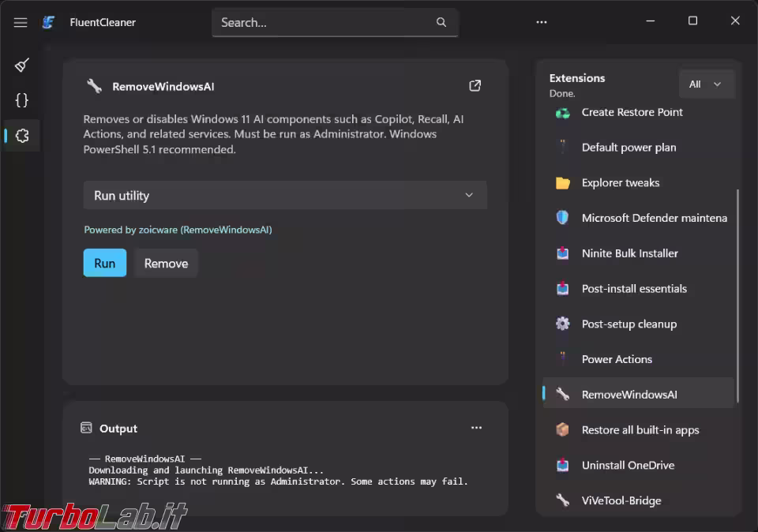The height and width of the screenshot is (532, 758).
Task: Open Powered by zoicware link
Action: point(178,230)
